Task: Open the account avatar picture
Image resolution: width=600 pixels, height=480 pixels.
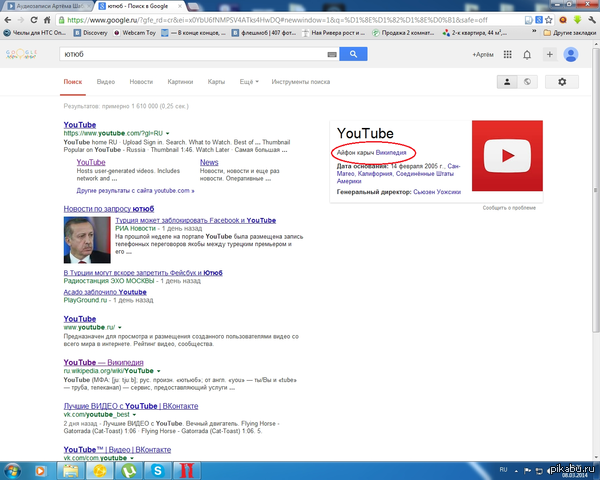Action: pyautogui.click(x=571, y=54)
